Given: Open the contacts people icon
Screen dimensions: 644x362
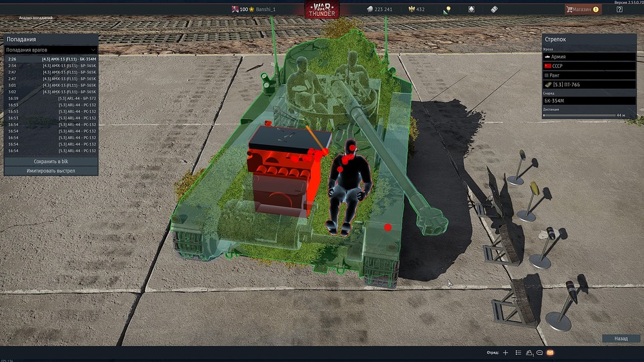Looking at the screenshot, I should pyautogui.click(x=529, y=353).
